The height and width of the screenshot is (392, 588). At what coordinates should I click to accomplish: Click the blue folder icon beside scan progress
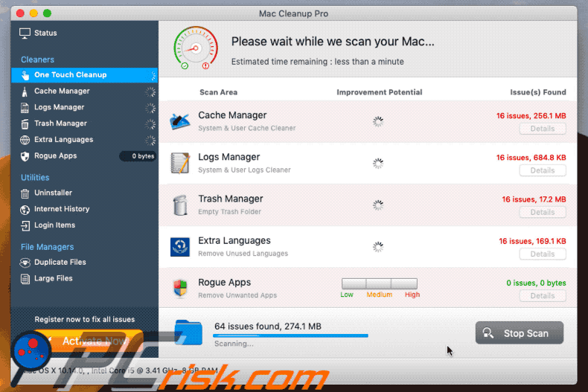click(x=188, y=332)
